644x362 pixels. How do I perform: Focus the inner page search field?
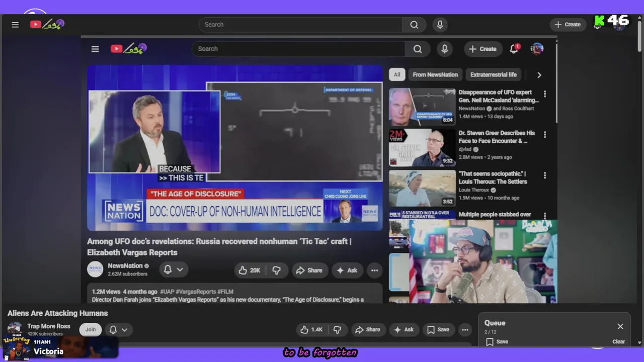click(298, 49)
